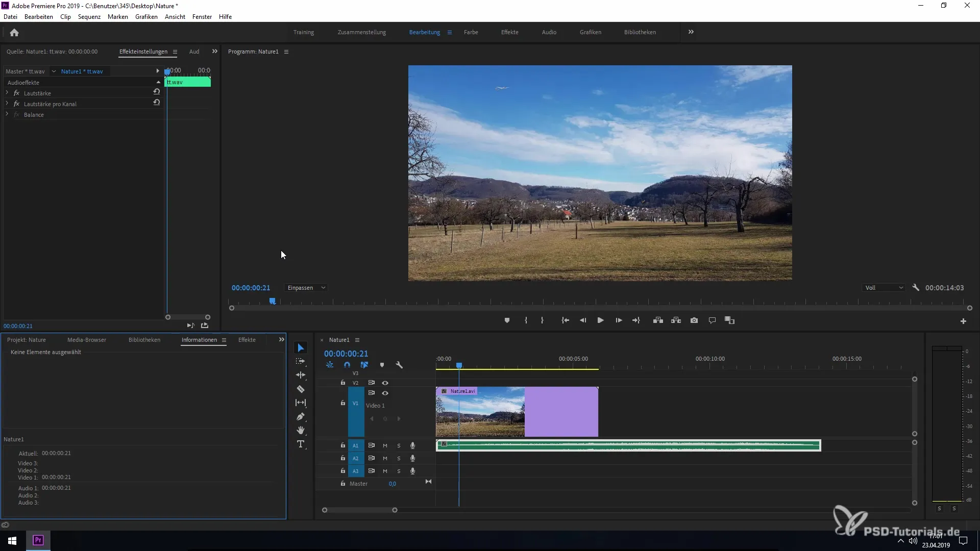The image size is (980, 551).
Task: Show hidden project panel tabs chevron
Action: 281,340
